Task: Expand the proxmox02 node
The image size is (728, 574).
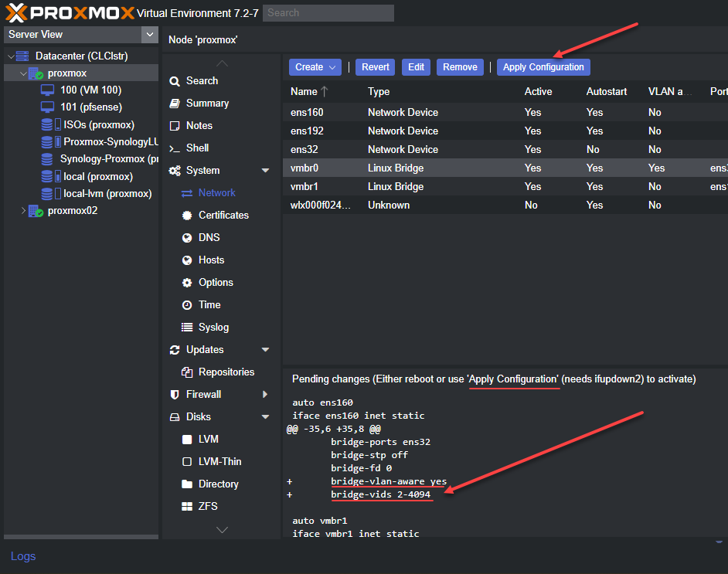Action: (x=23, y=211)
